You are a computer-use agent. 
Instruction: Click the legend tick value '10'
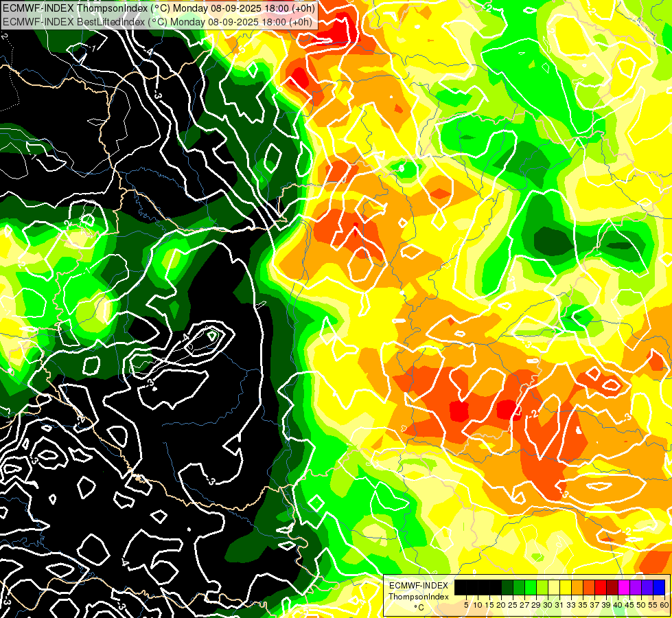click(x=478, y=605)
